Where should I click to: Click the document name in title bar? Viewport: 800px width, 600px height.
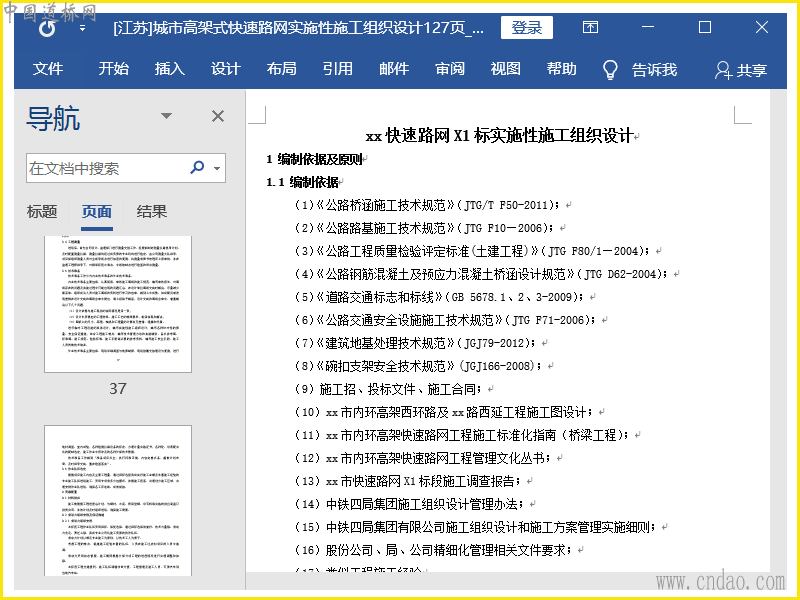click(x=298, y=28)
